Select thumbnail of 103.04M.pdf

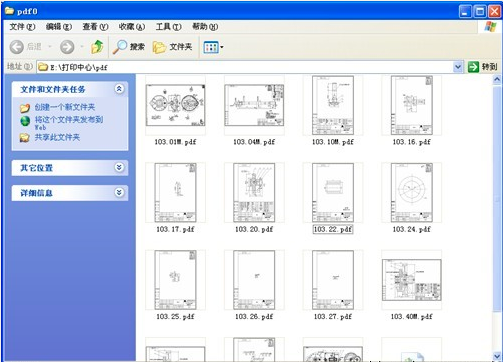coord(254,105)
